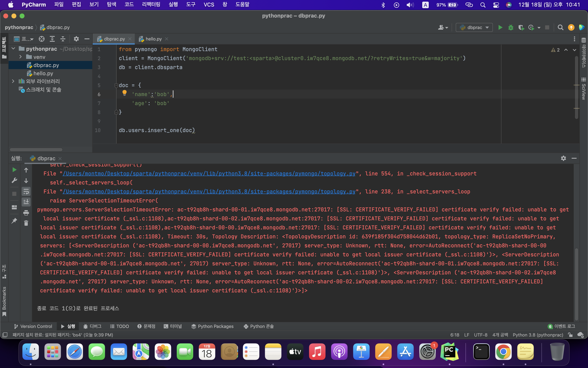Image resolution: width=588 pixels, height=368 pixels.
Task: Open the Python Packages tab
Action: (212, 326)
